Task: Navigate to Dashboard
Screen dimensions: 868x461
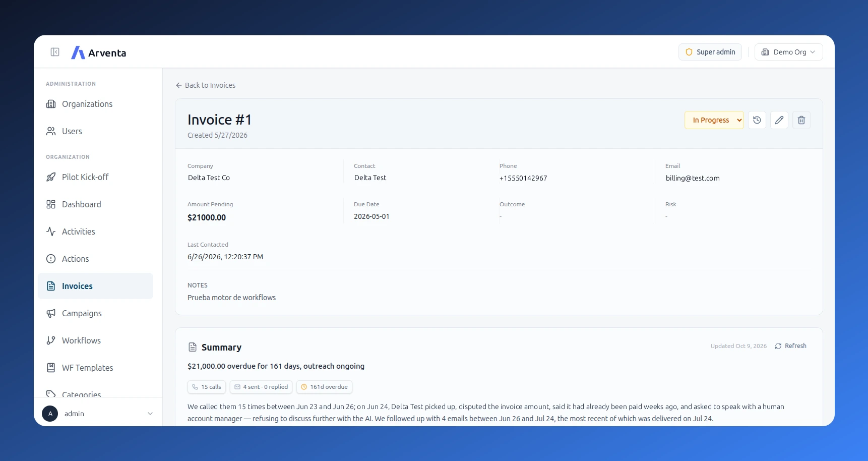Action: click(95, 204)
